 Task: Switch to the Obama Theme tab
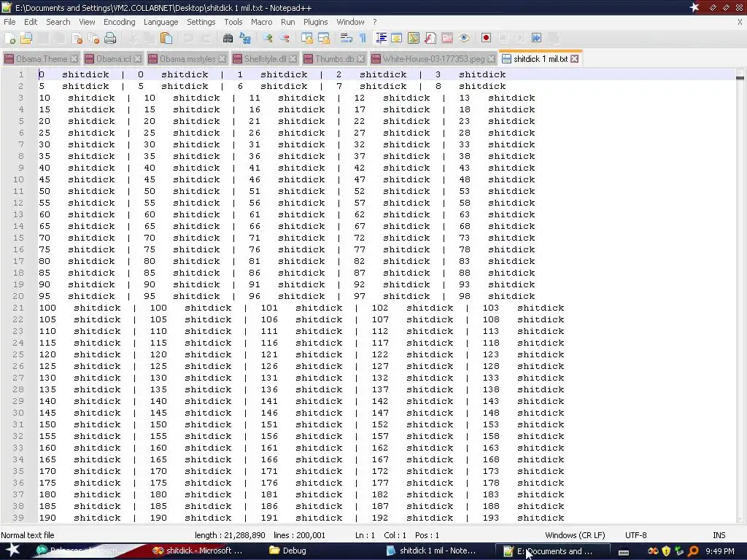click(41, 58)
